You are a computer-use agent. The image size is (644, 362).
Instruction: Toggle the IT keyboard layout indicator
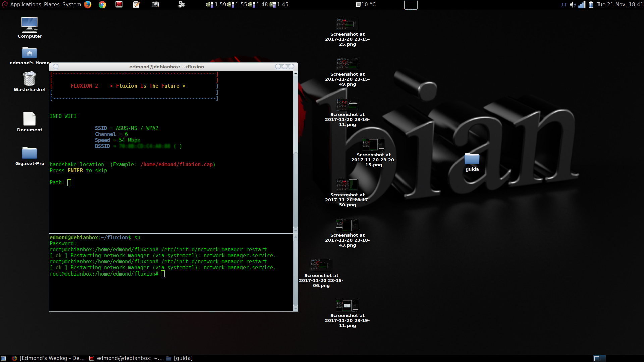click(x=564, y=5)
